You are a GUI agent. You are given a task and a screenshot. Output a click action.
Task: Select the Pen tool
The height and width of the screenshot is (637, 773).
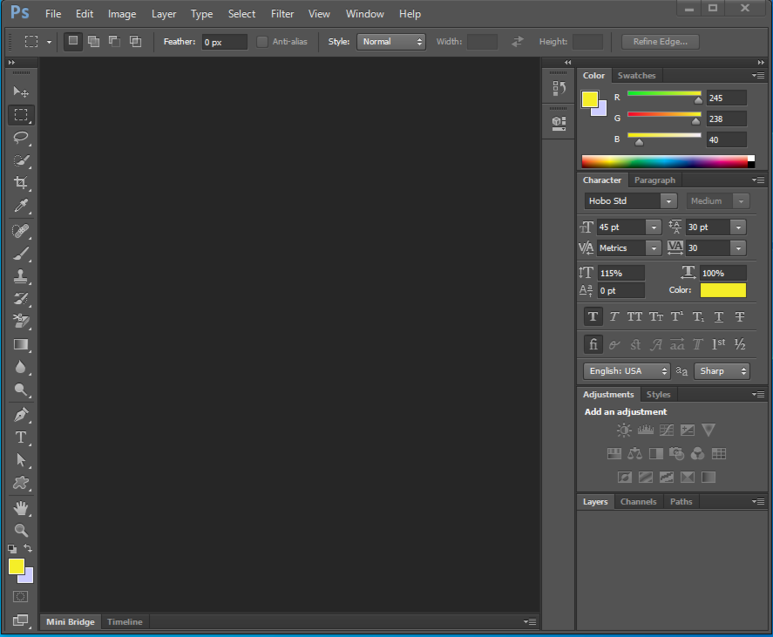(x=21, y=415)
